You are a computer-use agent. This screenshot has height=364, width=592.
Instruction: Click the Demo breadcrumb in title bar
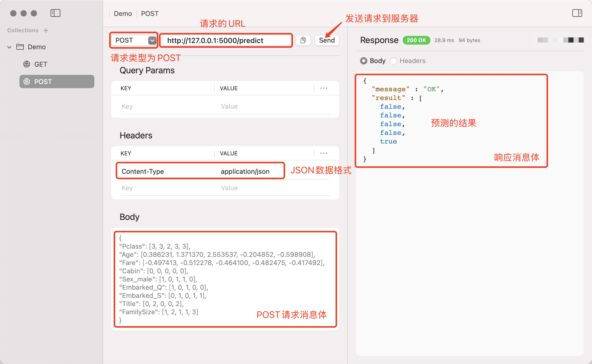pos(123,14)
